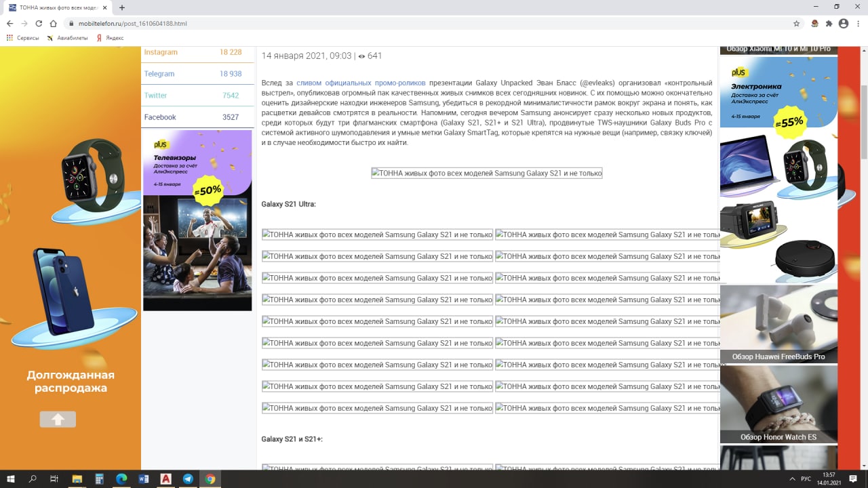Click the article date 14 января 2021, 09:03

[x=307, y=56]
